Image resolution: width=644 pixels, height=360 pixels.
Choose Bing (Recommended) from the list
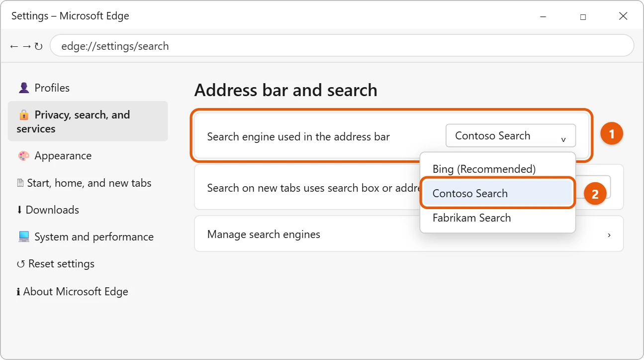498,169
